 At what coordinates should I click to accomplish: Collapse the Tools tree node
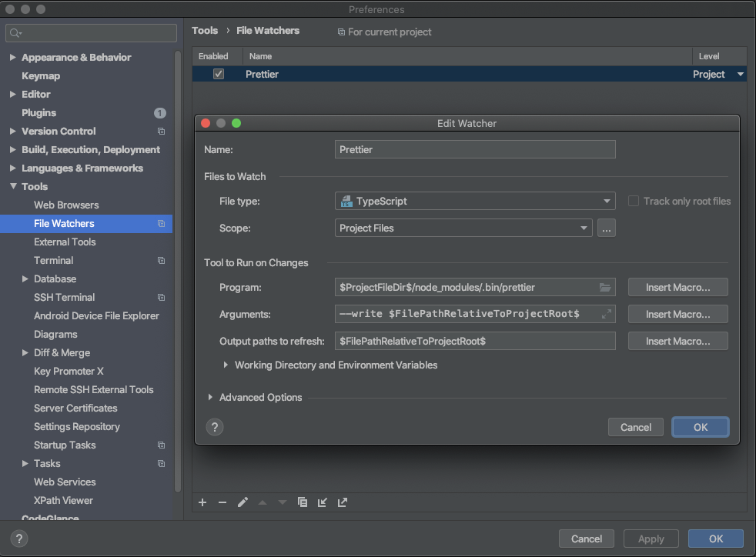[13, 186]
